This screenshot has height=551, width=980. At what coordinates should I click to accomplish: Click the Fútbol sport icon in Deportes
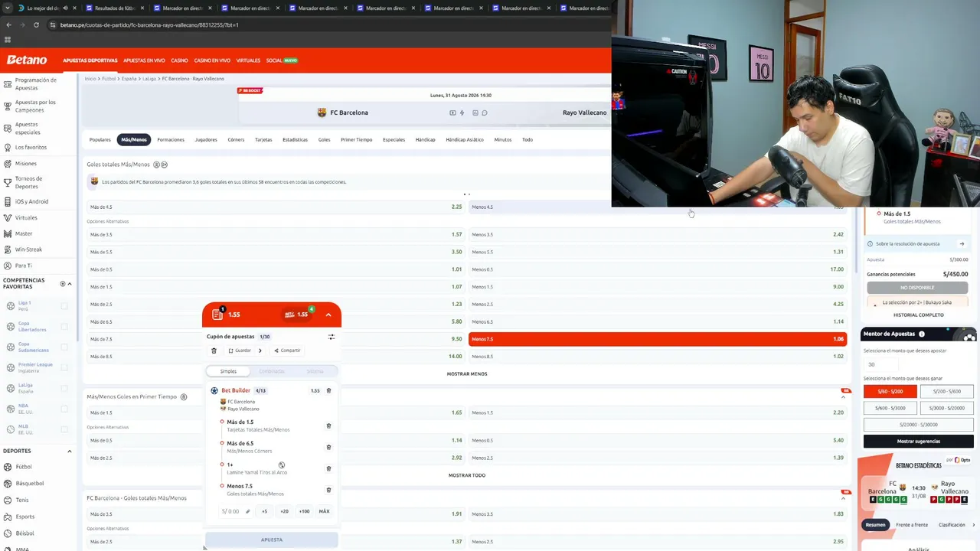pos(8,467)
